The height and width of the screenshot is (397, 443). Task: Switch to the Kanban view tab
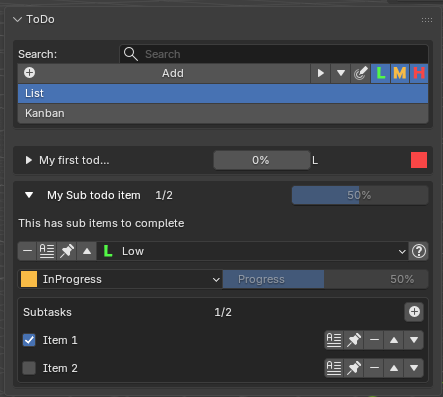click(223, 113)
